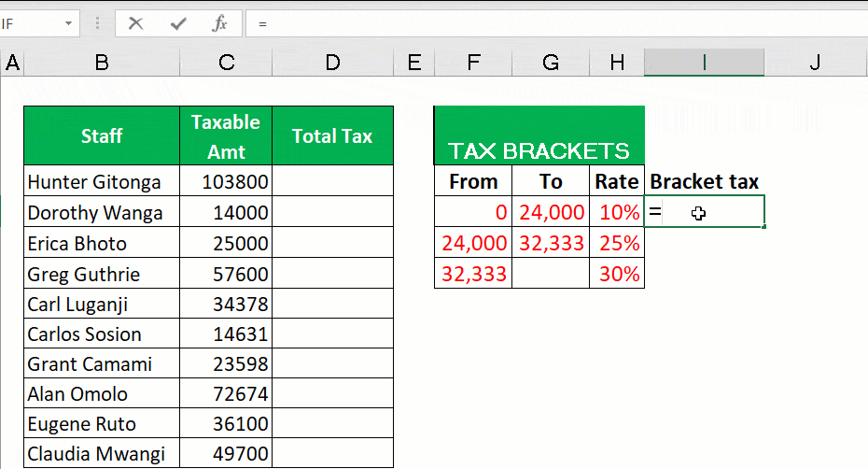Image resolution: width=868 pixels, height=469 pixels.
Task: Select column D header
Action: click(332, 63)
